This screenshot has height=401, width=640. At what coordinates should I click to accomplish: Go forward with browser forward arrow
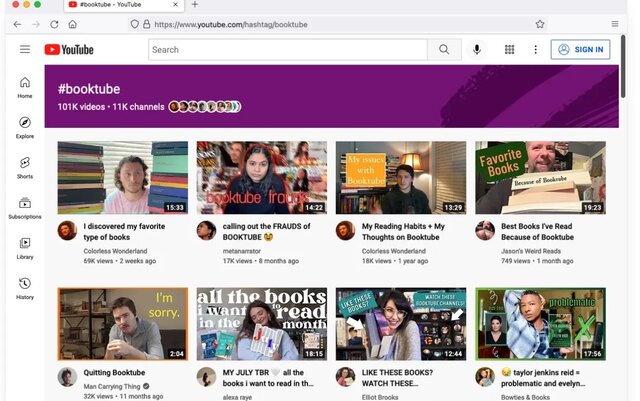pos(36,24)
